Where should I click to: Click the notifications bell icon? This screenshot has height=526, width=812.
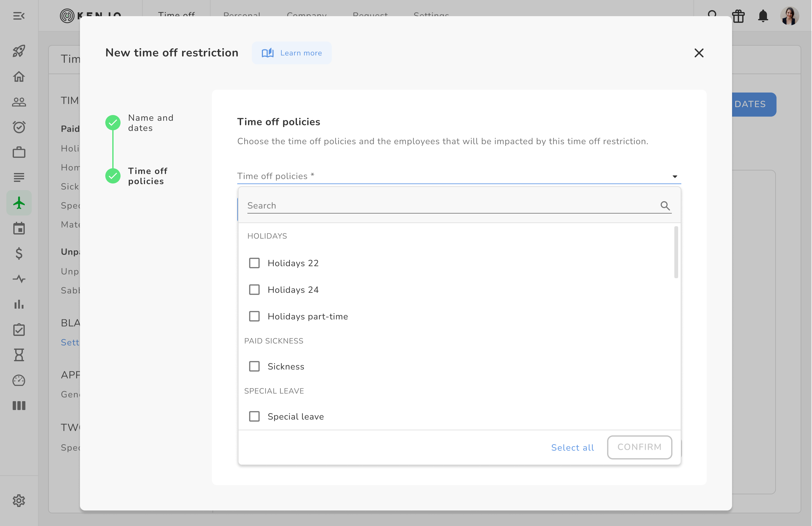(x=763, y=16)
